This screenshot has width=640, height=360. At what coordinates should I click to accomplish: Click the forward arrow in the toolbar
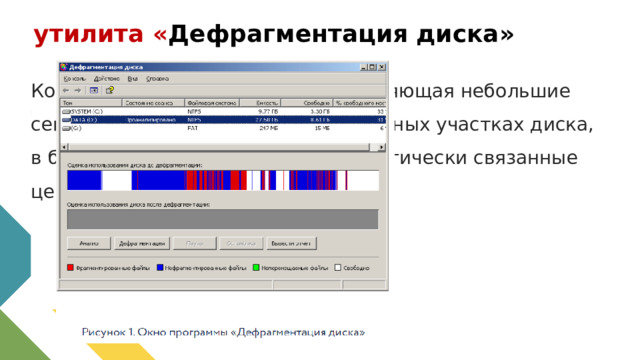tap(78, 90)
